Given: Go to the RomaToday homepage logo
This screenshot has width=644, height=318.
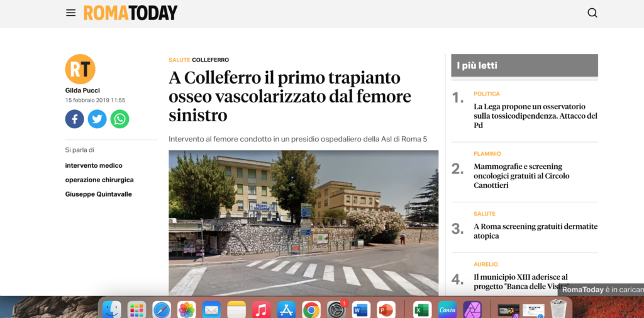Looking at the screenshot, I should tap(131, 13).
